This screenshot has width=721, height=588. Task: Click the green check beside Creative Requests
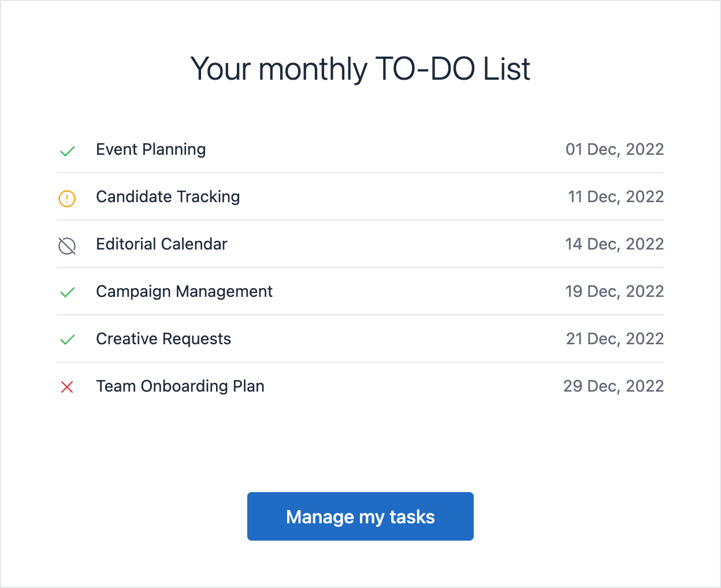pos(67,340)
